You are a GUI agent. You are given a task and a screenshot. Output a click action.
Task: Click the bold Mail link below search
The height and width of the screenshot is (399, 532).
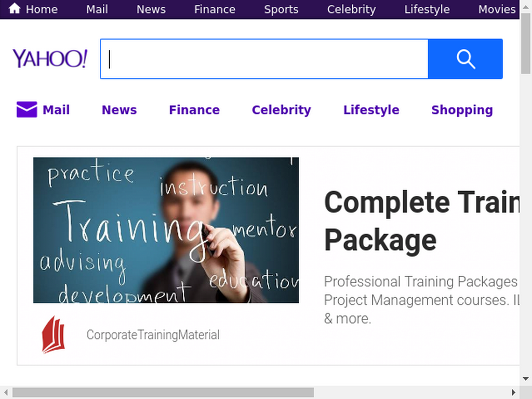[x=56, y=110]
